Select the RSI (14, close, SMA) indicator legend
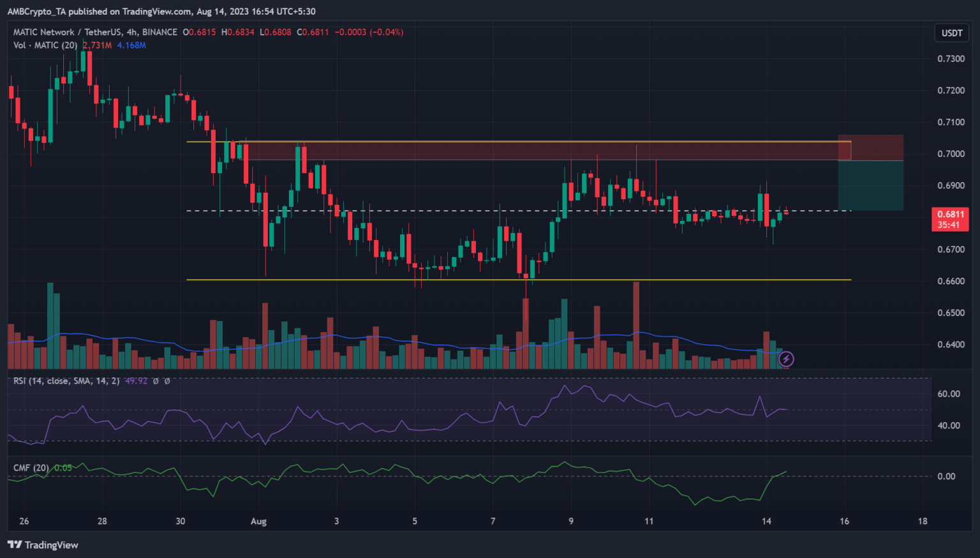The height and width of the screenshot is (558, 980). [x=66, y=381]
